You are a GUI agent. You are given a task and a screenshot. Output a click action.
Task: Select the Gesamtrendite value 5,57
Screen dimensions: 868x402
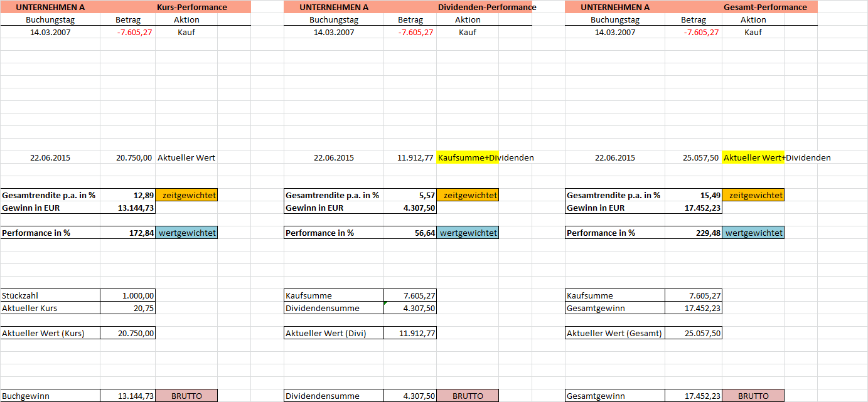(410, 195)
